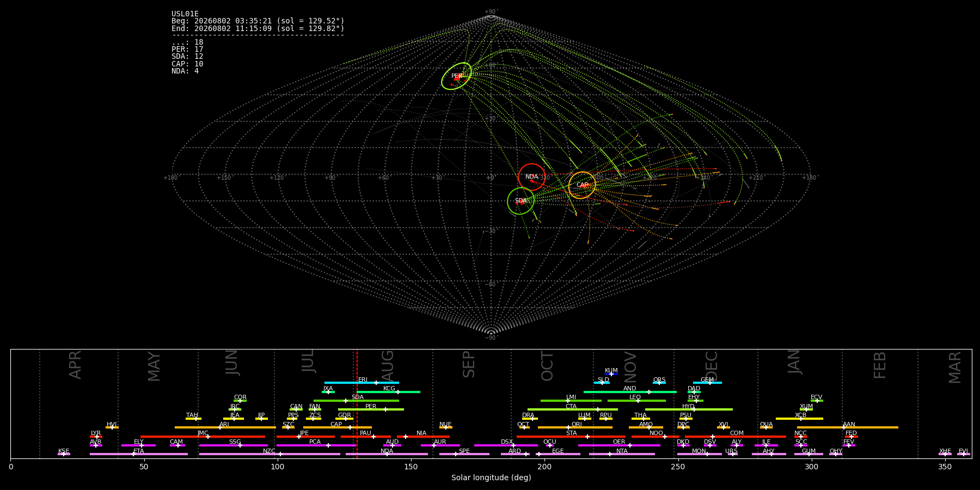Click the STA red timeline bar
The image size is (980, 490).
tap(571, 437)
